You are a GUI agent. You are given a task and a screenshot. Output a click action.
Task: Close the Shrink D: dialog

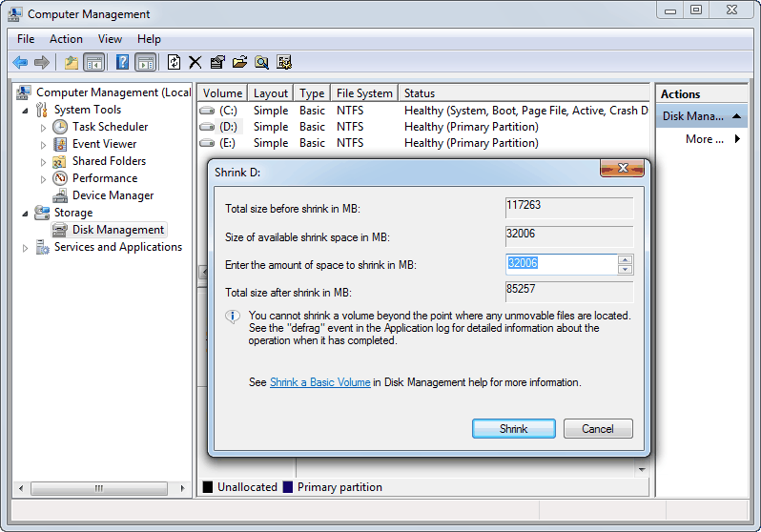pyautogui.click(x=622, y=168)
